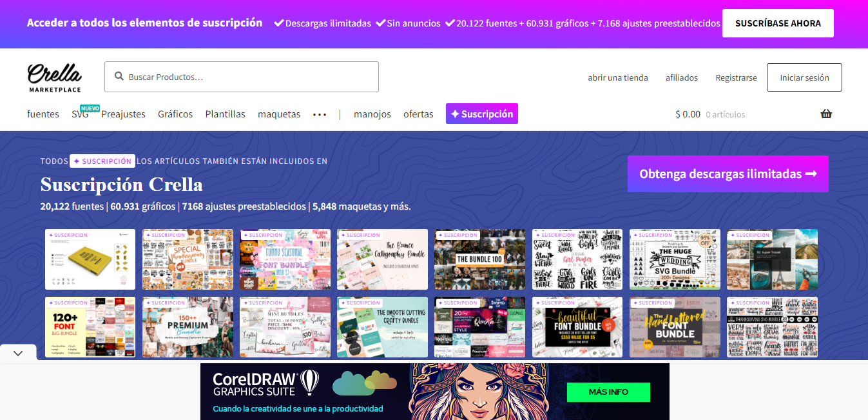This screenshot has height=420, width=868.
Task: Click the Suscripción Crella heading
Action: (x=122, y=185)
